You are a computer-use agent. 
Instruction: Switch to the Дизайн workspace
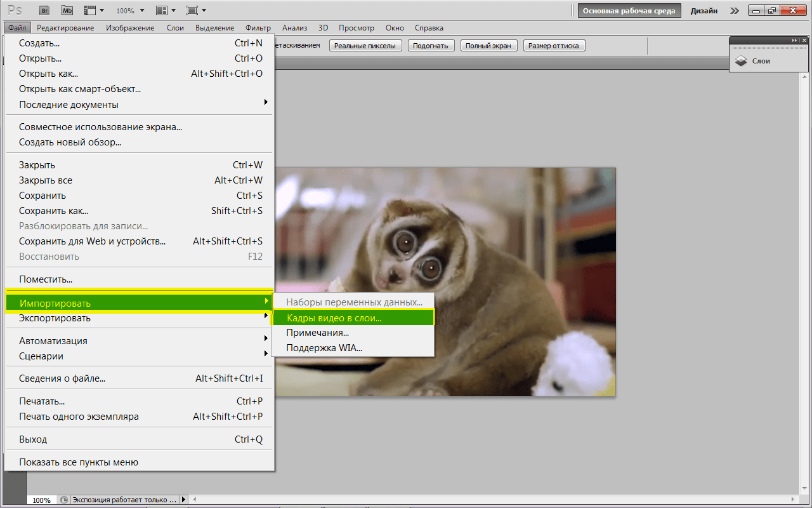point(705,11)
